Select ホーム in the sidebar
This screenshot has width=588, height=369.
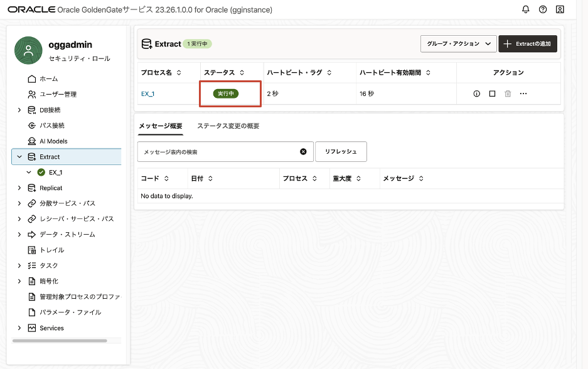tap(48, 79)
